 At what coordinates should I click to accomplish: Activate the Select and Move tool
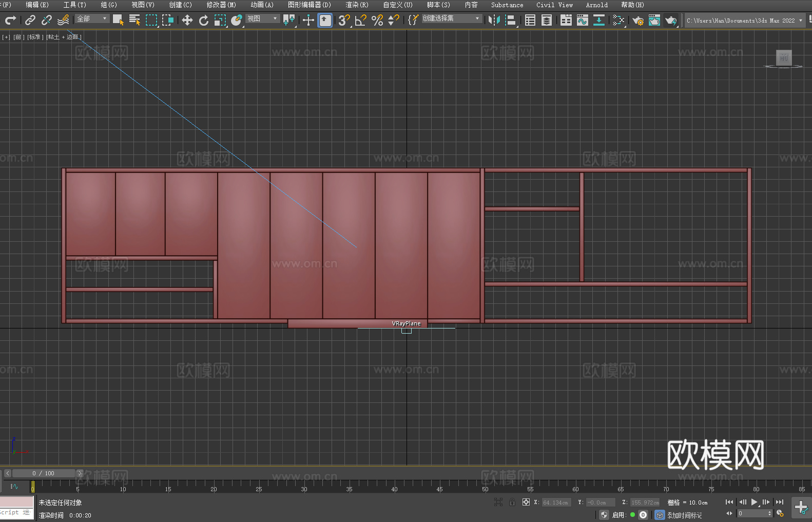pos(187,20)
